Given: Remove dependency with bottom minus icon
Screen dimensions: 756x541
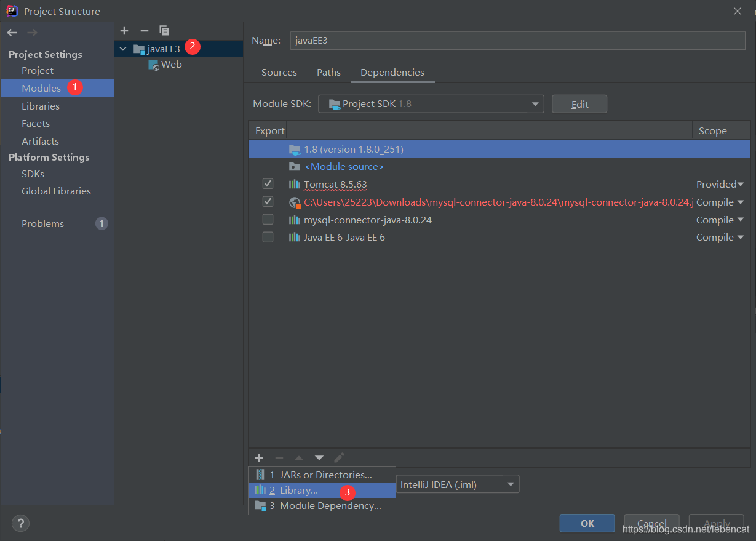Looking at the screenshot, I should 279,458.
